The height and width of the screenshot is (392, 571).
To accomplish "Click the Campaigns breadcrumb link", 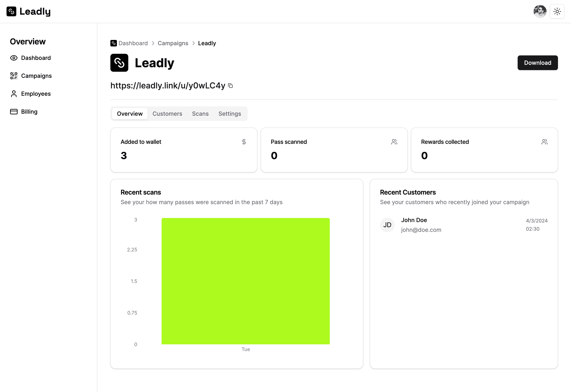I will pos(173,43).
